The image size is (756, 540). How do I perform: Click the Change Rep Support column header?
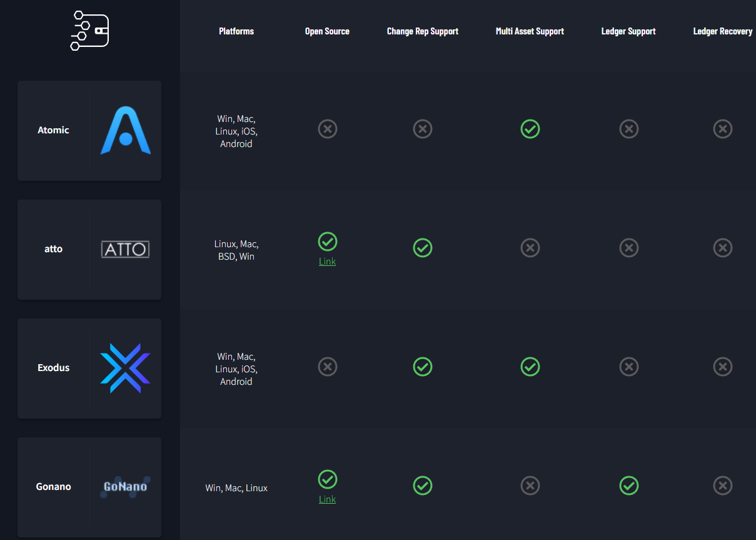pos(423,31)
